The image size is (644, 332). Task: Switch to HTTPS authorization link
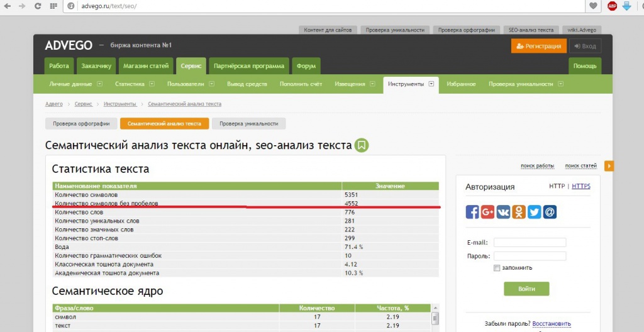tap(580, 186)
